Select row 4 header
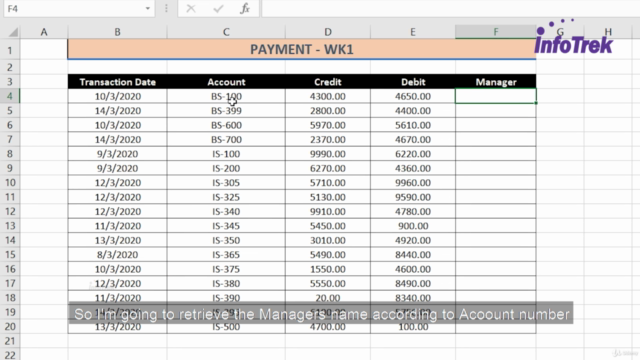 [x=10, y=96]
